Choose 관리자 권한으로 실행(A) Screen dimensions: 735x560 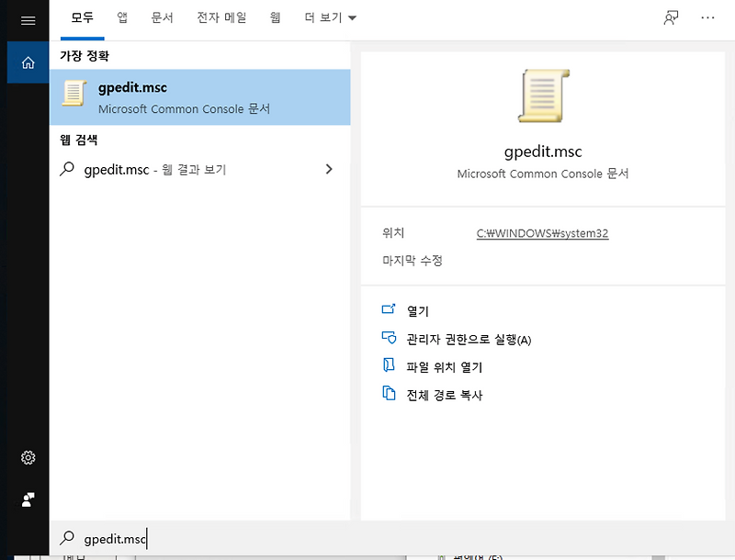tap(469, 339)
